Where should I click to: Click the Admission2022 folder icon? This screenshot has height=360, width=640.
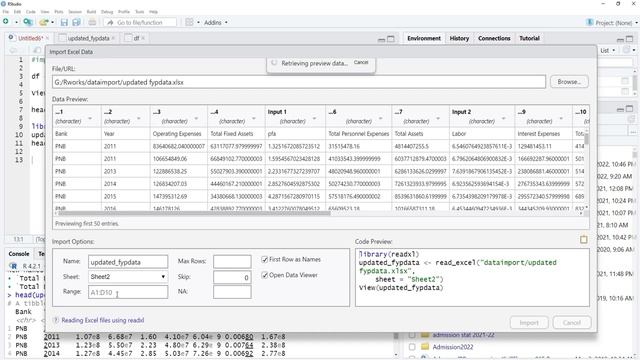[425, 347]
